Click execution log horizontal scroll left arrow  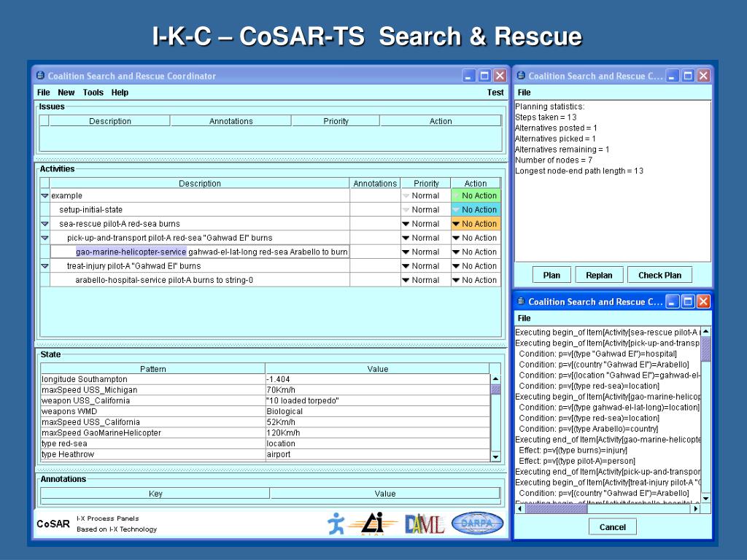(x=519, y=508)
